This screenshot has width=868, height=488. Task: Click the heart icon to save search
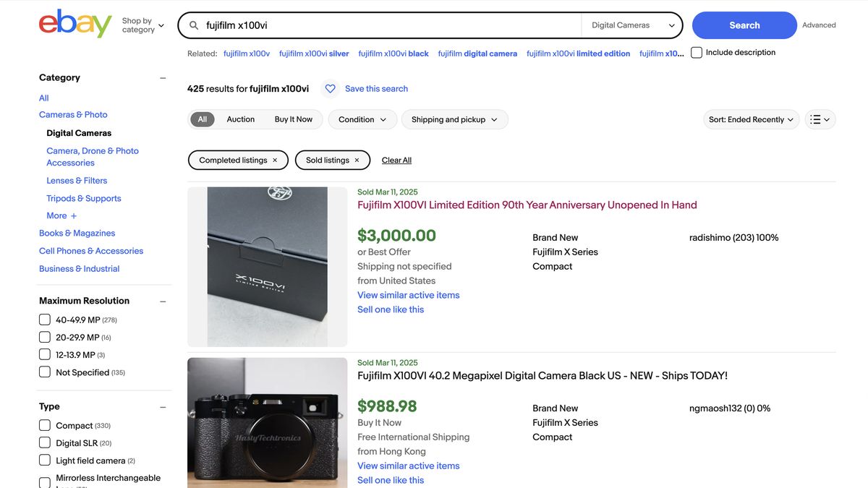[331, 89]
